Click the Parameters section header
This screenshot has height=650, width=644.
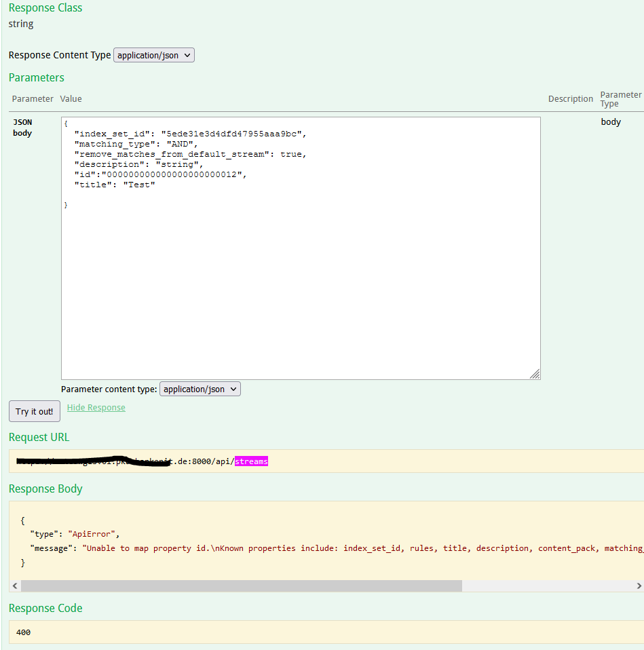tap(36, 77)
